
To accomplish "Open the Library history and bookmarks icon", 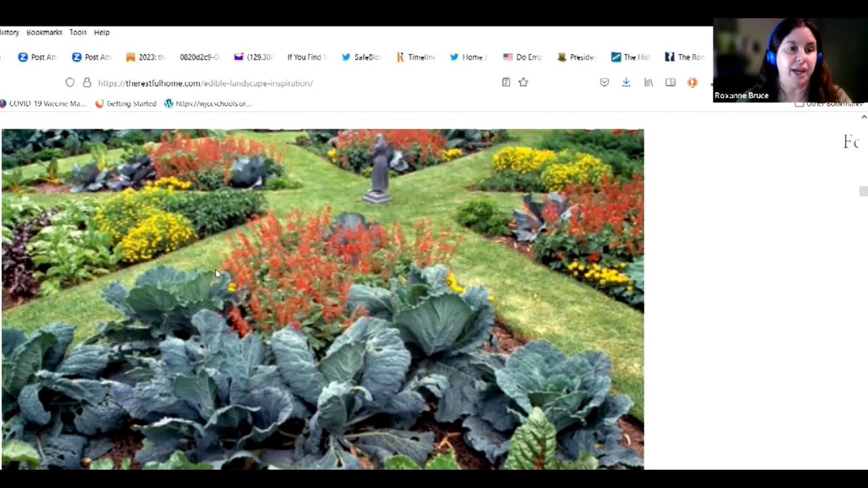I will coord(648,83).
